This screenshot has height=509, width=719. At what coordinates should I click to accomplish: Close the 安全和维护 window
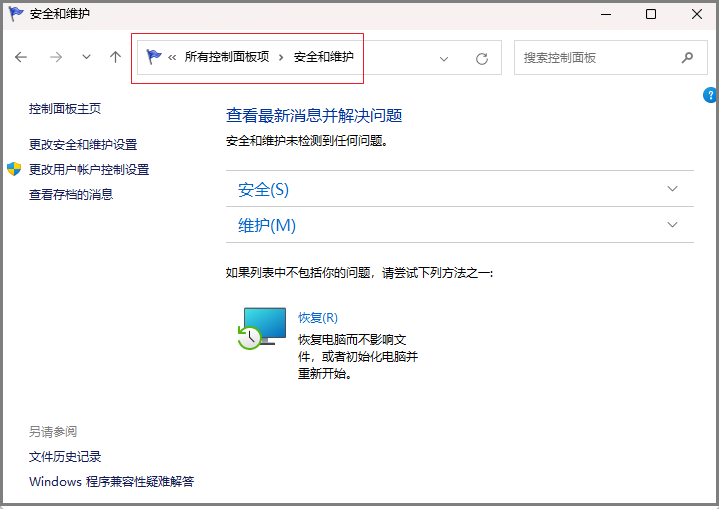697,14
